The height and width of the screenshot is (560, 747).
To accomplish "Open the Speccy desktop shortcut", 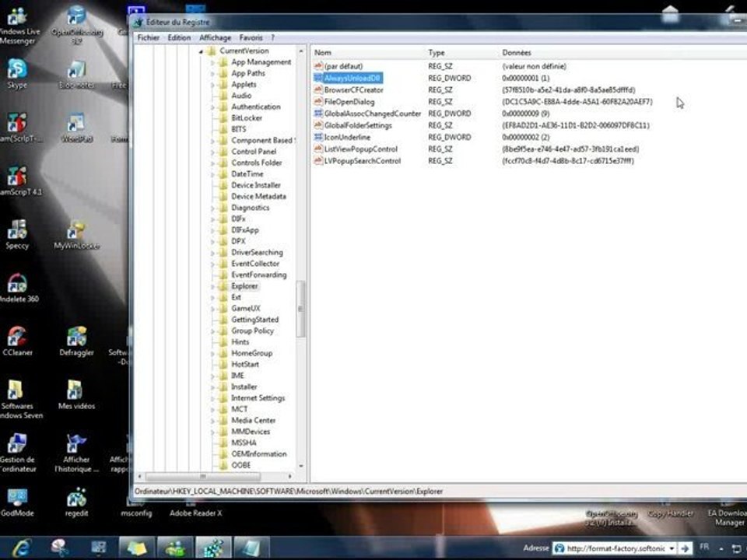I will click(x=17, y=235).
